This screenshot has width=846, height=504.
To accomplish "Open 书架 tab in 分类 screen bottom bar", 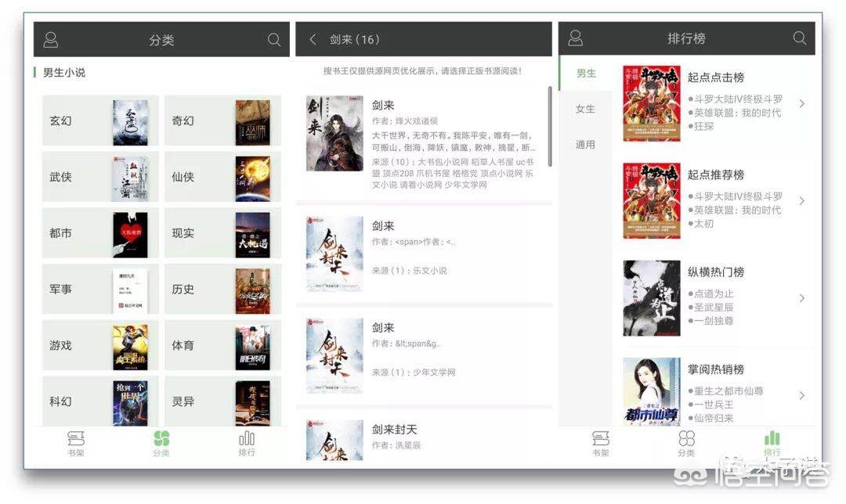I will coord(75,443).
